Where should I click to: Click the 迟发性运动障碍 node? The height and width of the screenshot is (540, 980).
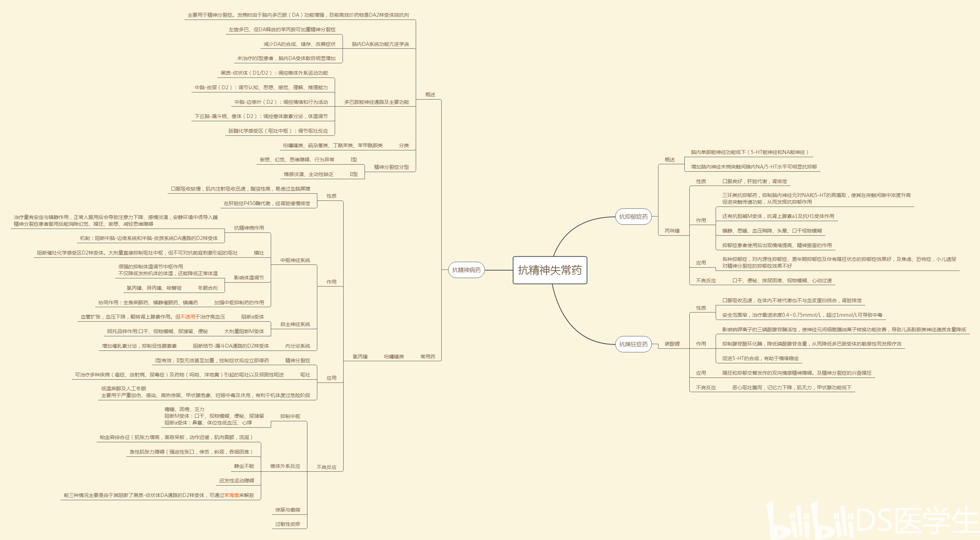coord(237,481)
